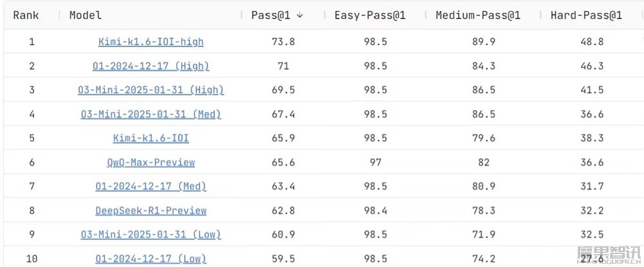Sort by the Easy-Pass@1 column header
Image resolution: width=644 pixels, height=267 pixels.
370,15
